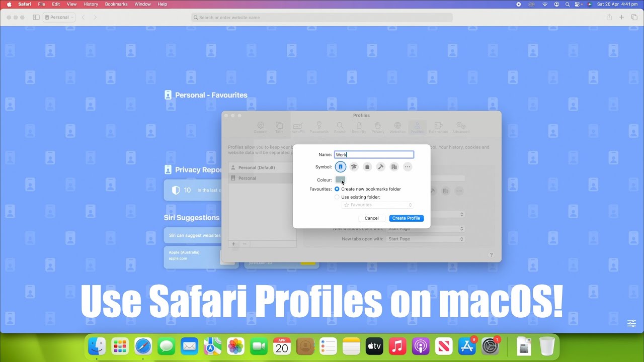Screen dimensions: 644x362
Task: Open the Safari menu
Action: (x=25, y=4)
